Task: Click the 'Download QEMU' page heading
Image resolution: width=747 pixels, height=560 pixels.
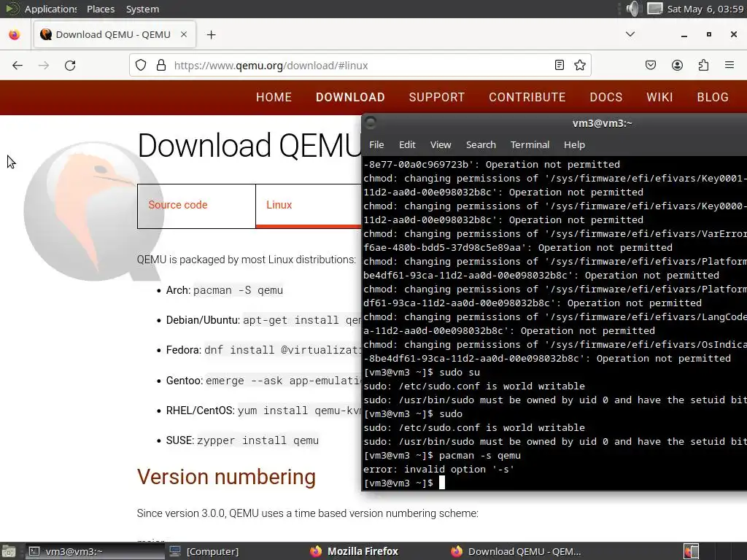Action: click(249, 145)
